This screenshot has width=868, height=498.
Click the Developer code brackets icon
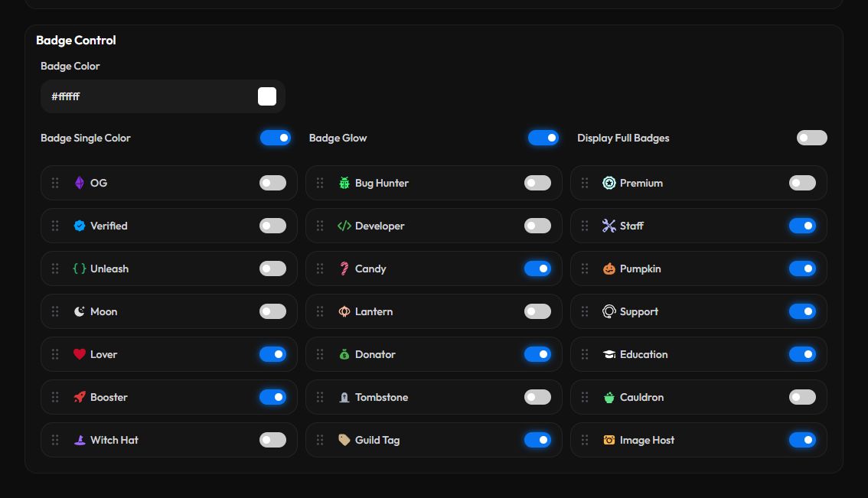344,226
